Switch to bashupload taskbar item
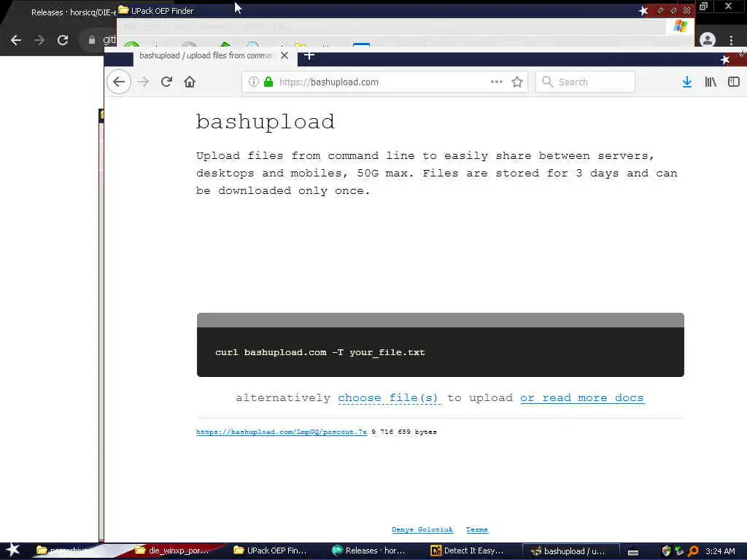Screen dimensions: 747x560 click(x=570, y=551)
